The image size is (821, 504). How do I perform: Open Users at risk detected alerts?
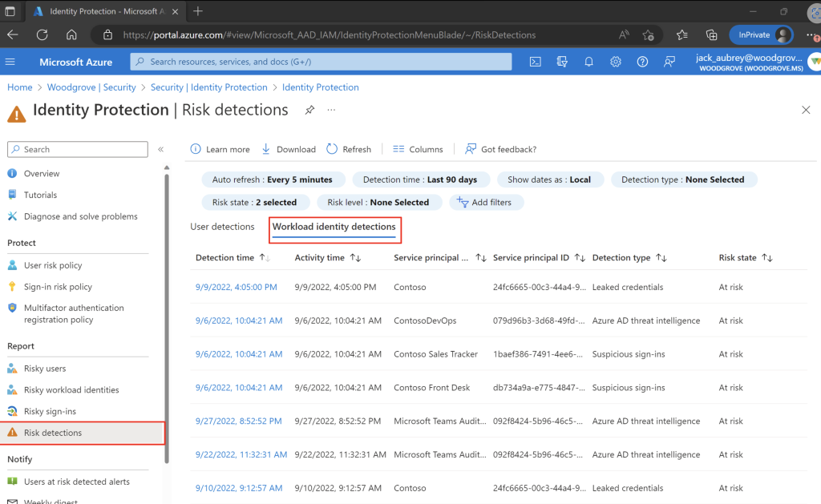click(78, 482)
